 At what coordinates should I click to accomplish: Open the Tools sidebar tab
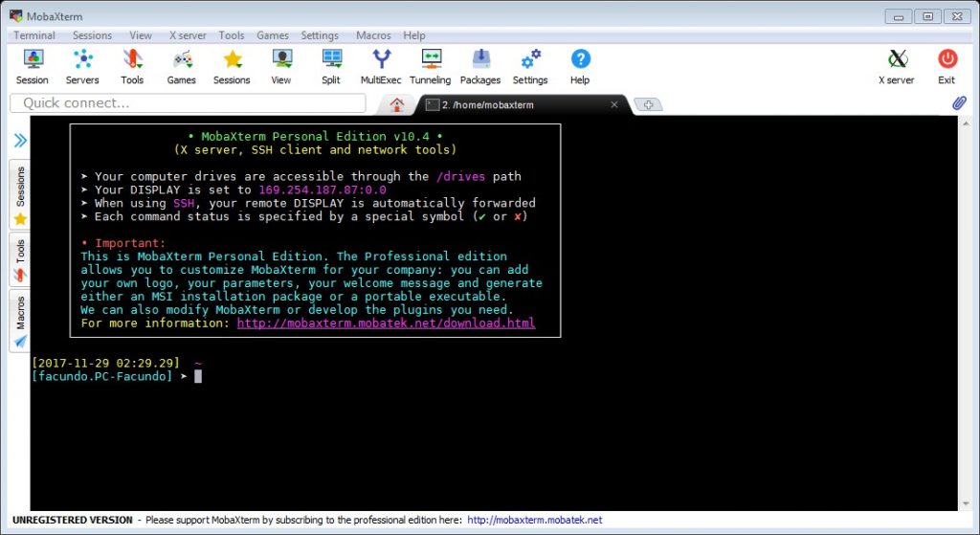tap(20, 260)
